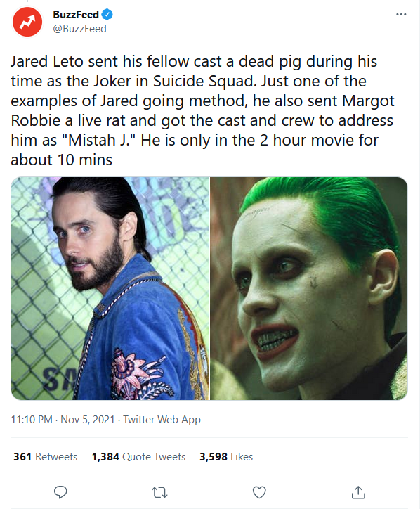View the 361 Retweets list
The height and width of the screenshot is (509, 420).
tap(45, 457)
